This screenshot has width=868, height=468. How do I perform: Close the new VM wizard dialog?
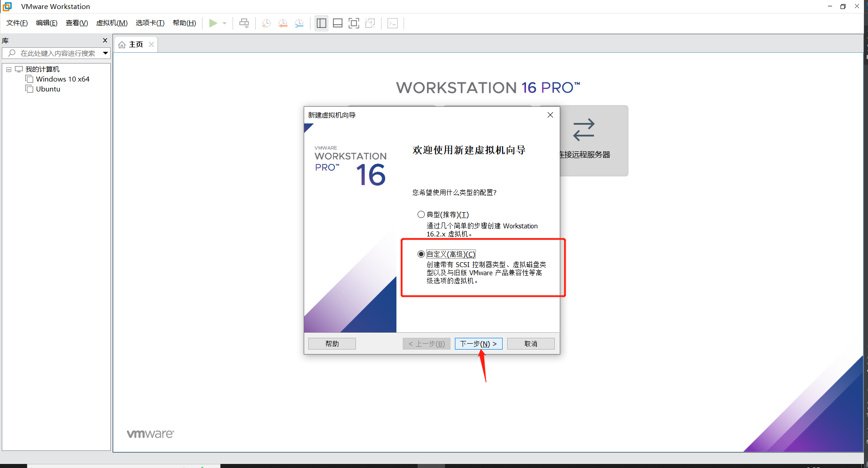[x=550, y=115]
